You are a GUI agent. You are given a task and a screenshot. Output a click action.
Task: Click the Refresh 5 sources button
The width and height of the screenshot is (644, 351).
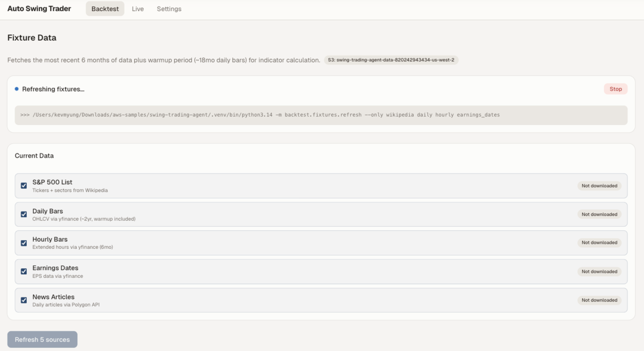(x=42, y=339)
